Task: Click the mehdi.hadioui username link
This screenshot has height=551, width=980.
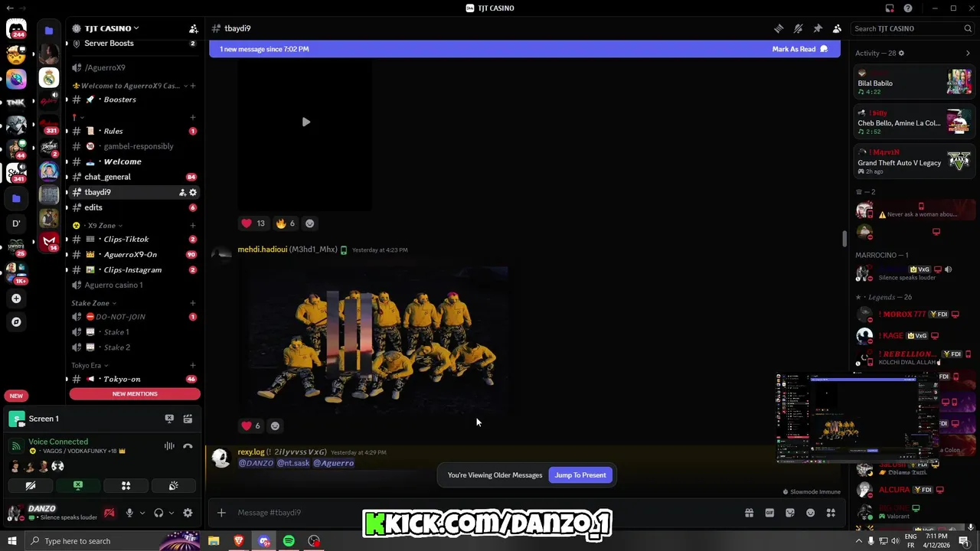Action: click(263, 249)
